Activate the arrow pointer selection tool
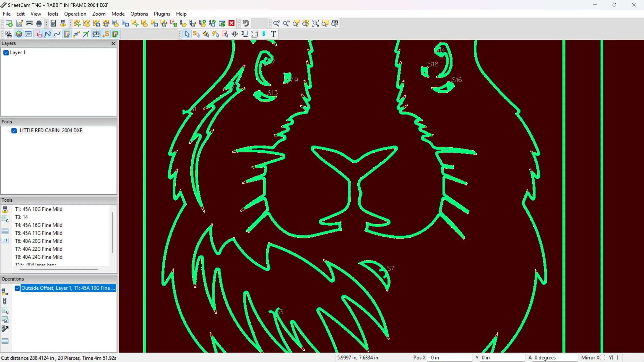Screen dimensions: 644x362 point(187,34)
